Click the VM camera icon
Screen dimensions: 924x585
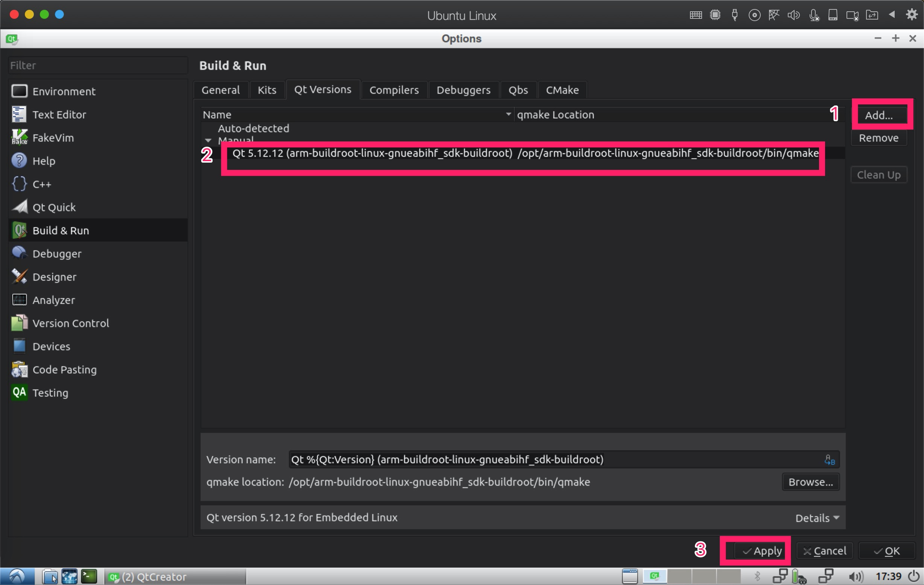[x=852, y=15]
